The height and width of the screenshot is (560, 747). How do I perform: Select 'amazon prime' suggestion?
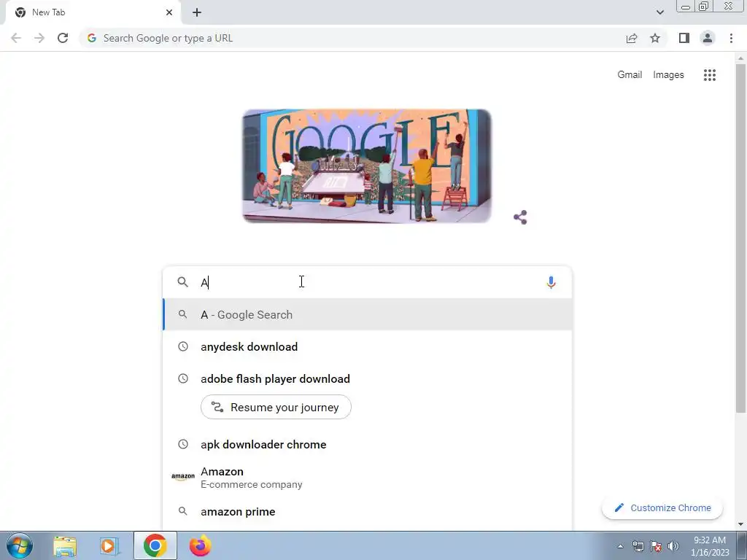[368, 511]
